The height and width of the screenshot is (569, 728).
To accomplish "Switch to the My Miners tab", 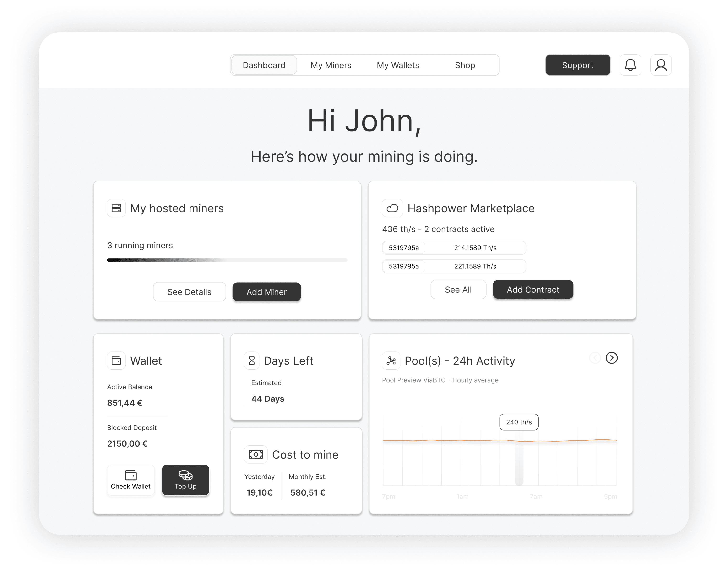I will [x=331, y=65].
